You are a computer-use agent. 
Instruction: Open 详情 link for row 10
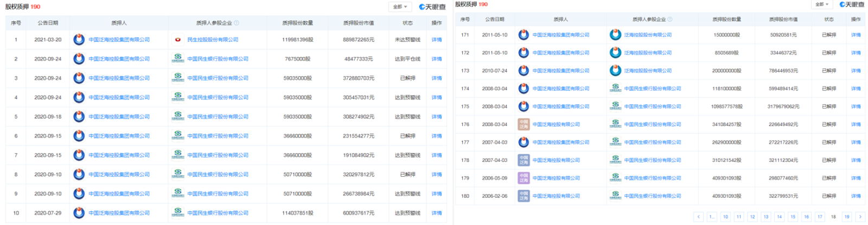coord(437,213)
